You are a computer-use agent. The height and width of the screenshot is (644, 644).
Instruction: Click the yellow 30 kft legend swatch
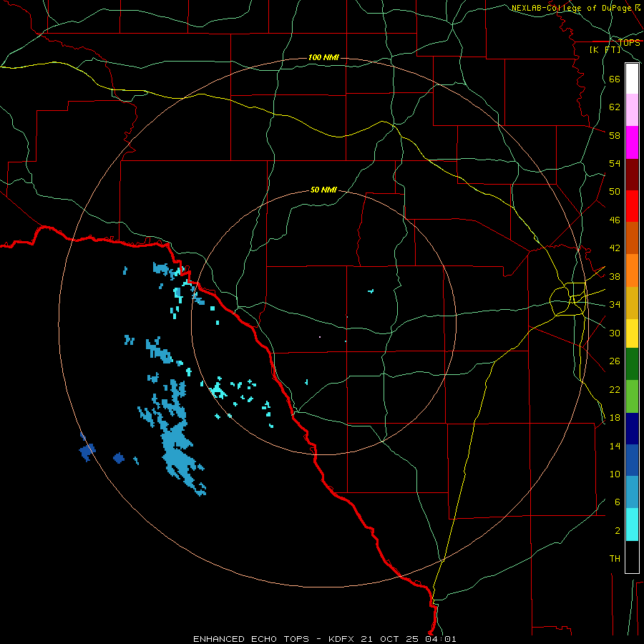coord(632,333)
